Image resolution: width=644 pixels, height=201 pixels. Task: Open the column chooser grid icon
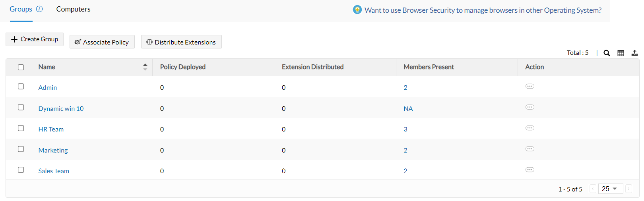[621, 53]
